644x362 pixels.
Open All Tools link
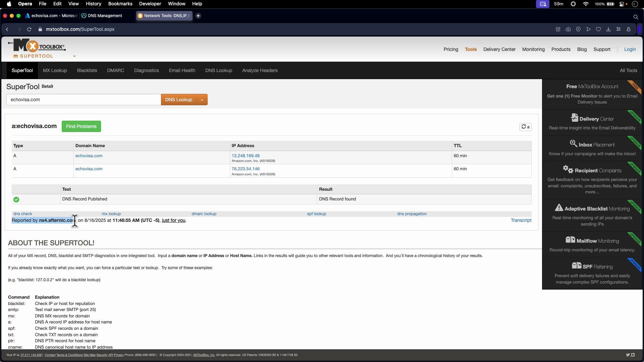tap(628, 71)
